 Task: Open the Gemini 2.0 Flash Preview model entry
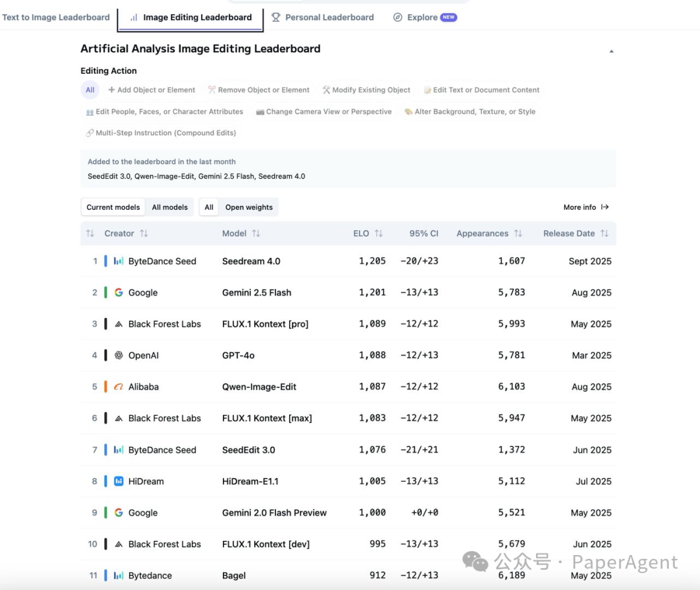pyautogui.click(x=275, y=513)
